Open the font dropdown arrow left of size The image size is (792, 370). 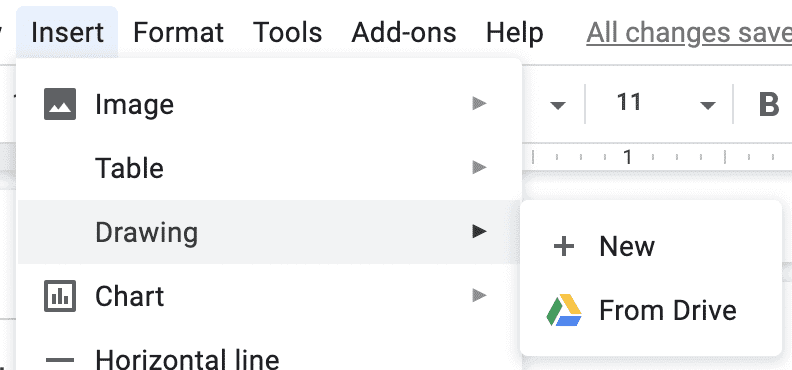coord(558,105)
